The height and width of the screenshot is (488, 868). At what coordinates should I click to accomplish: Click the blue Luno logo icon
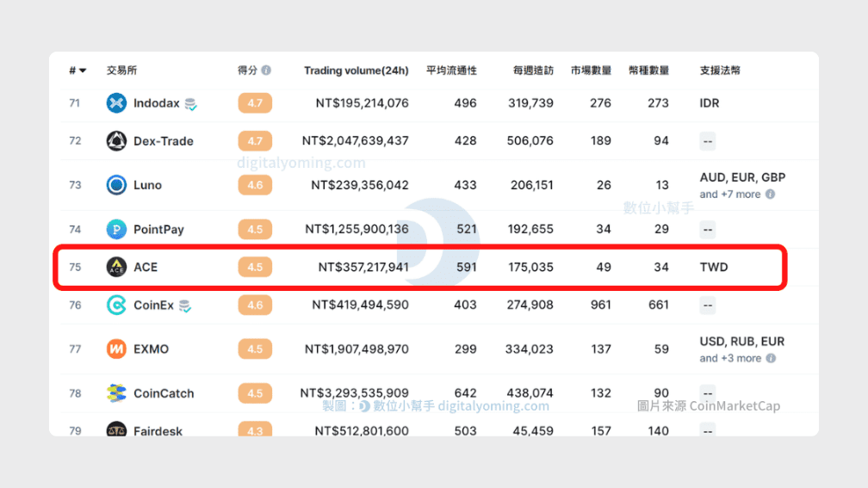[116, 185]
